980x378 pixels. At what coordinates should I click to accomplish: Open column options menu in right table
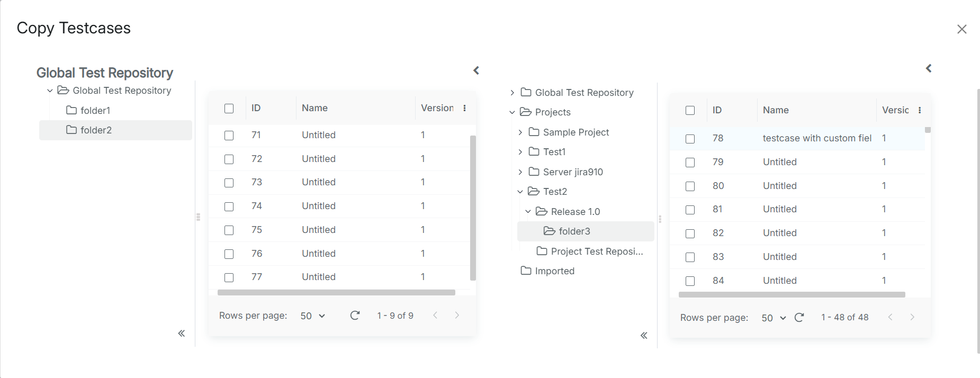click(x=920, y=110)
